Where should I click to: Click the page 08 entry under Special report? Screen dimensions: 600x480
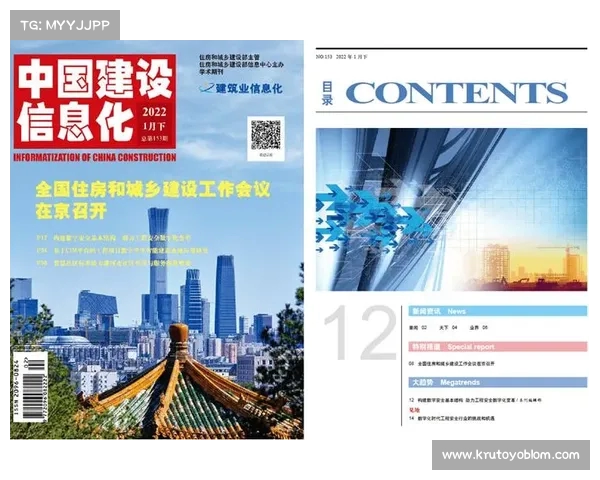(x=452, y=363)
